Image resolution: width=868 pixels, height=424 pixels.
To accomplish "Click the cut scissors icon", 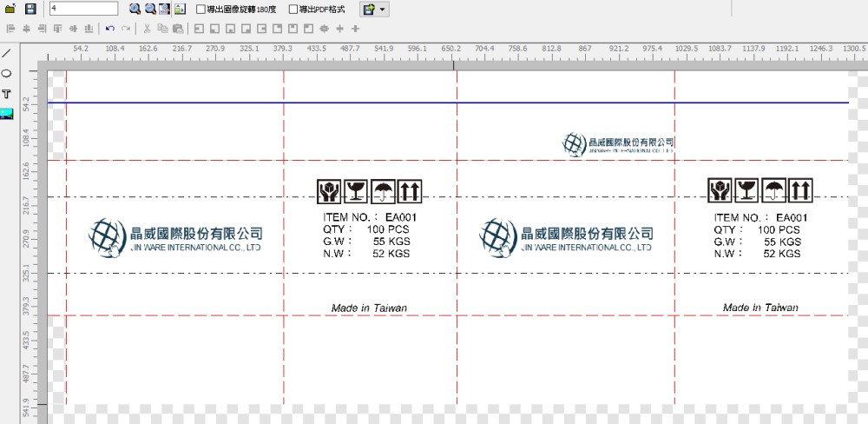I will [x=148, y=29].
